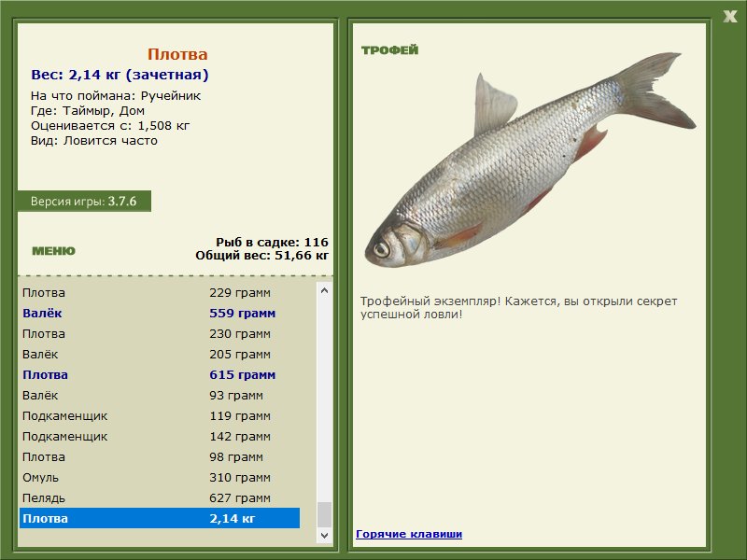Open the МЕНЮ menu
The image size is (747, 560).
click(53, 251)
